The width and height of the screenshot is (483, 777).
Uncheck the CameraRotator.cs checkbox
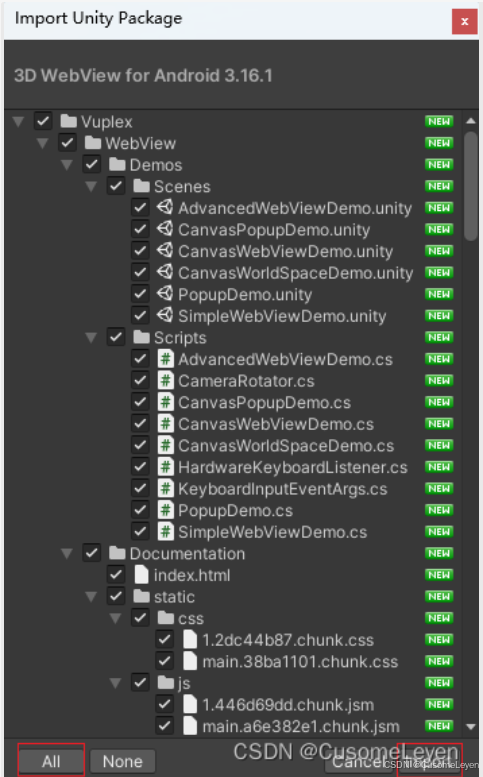(x=140, y=381)
